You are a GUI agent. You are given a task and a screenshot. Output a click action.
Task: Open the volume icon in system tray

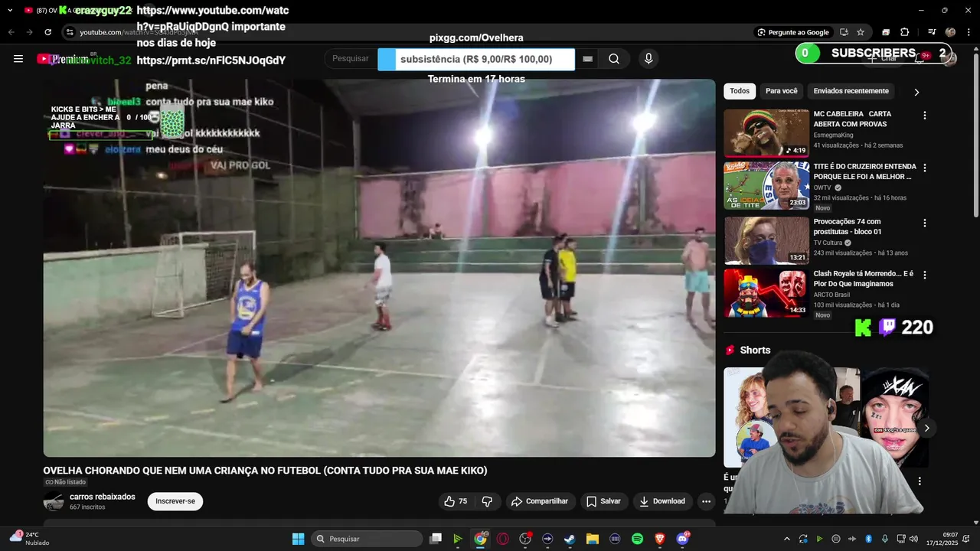click(x=913, y=539)
